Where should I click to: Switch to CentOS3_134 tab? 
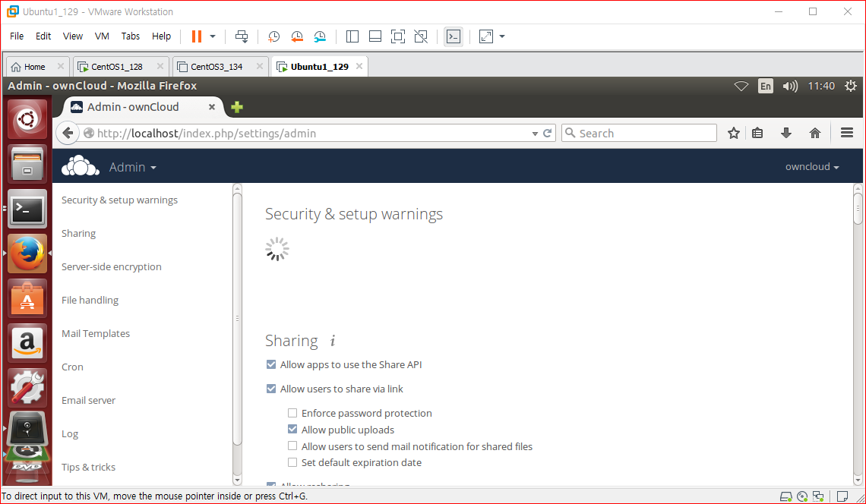pos(211,67)
